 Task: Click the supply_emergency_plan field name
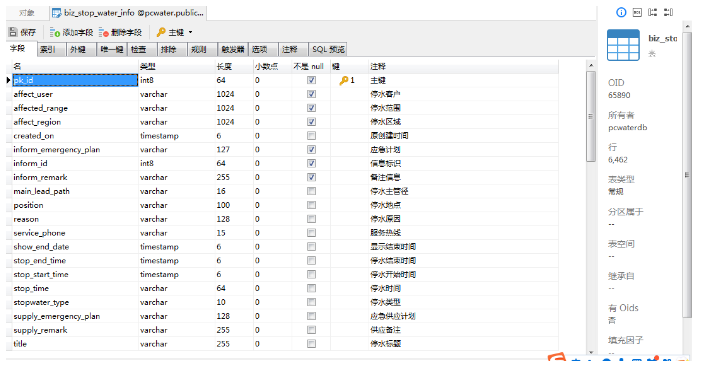click(57, 316)
